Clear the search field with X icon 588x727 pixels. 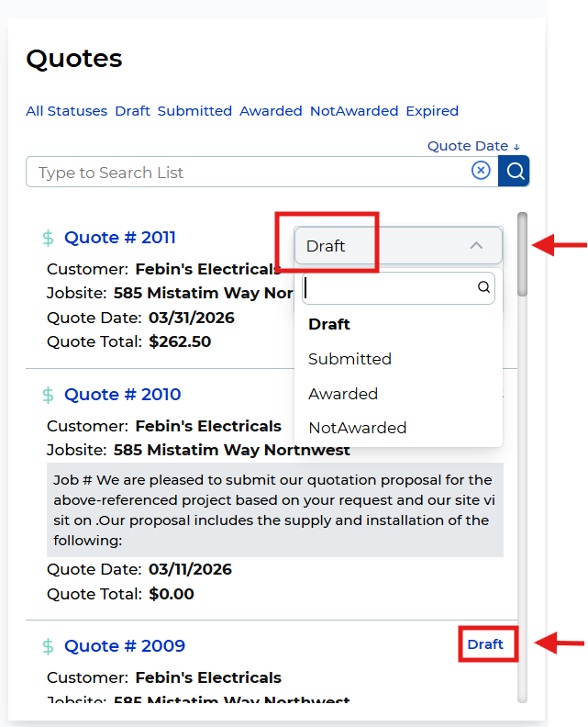tap(481, 171)
